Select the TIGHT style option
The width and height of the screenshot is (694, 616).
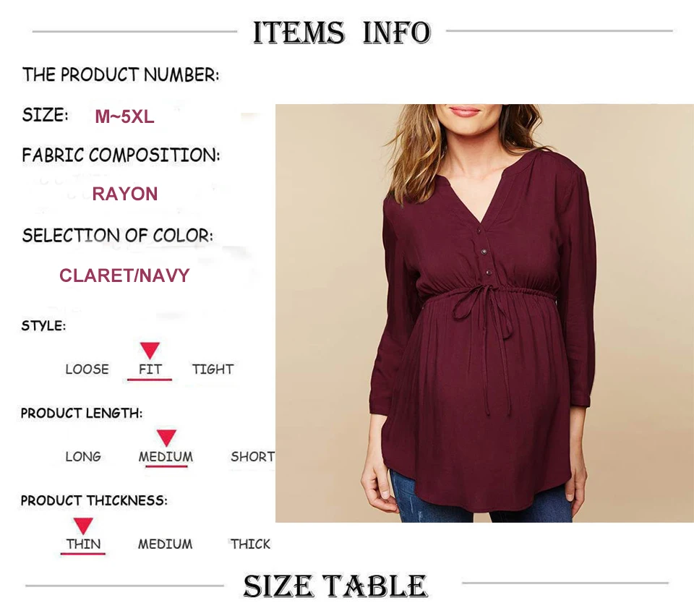(x=213, y=369)
